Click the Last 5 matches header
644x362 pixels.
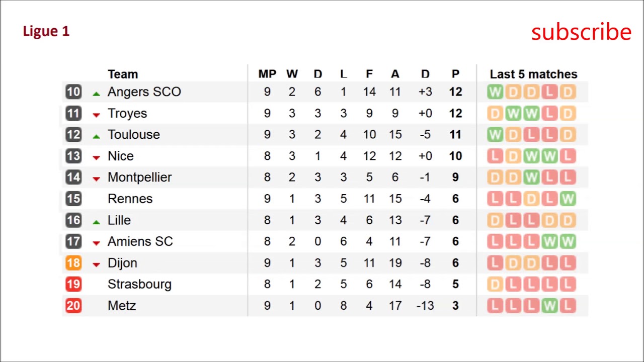tap(533, 74)
